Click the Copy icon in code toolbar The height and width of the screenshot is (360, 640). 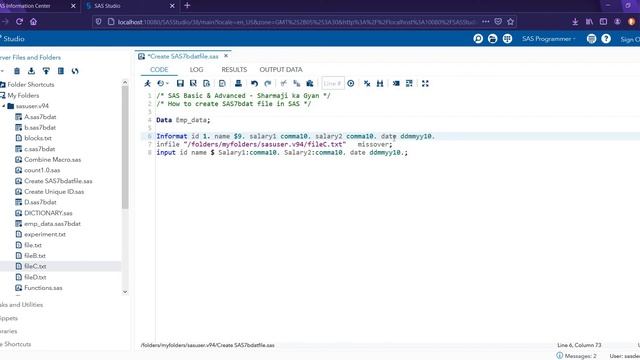[x=297, y=83]
